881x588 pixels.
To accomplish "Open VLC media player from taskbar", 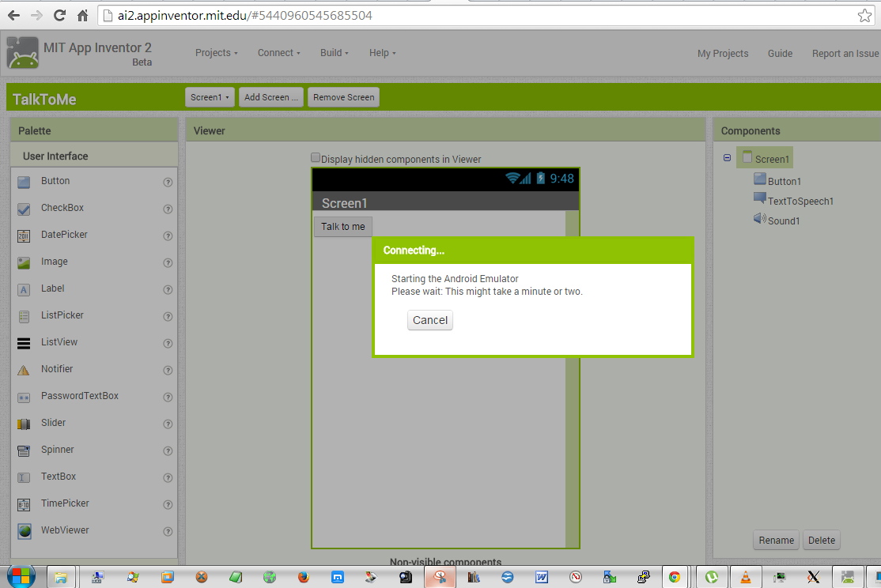I will (x=746, y=577).
